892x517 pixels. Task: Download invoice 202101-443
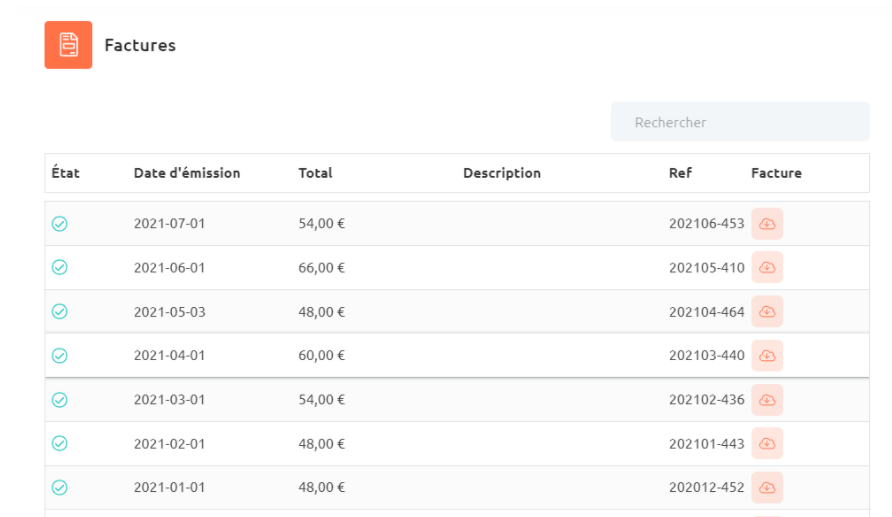click(767, 444)
